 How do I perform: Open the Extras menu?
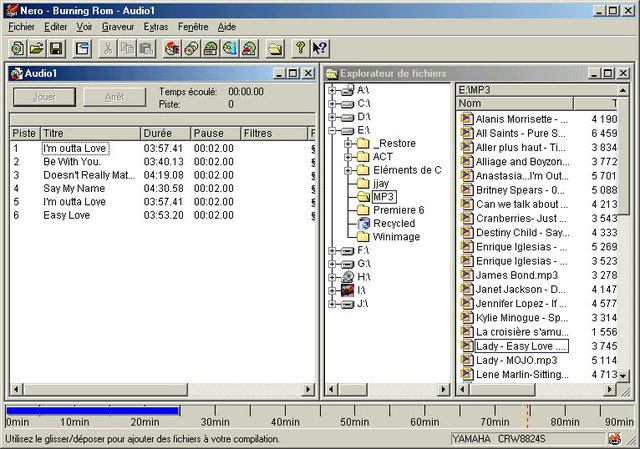156,27
